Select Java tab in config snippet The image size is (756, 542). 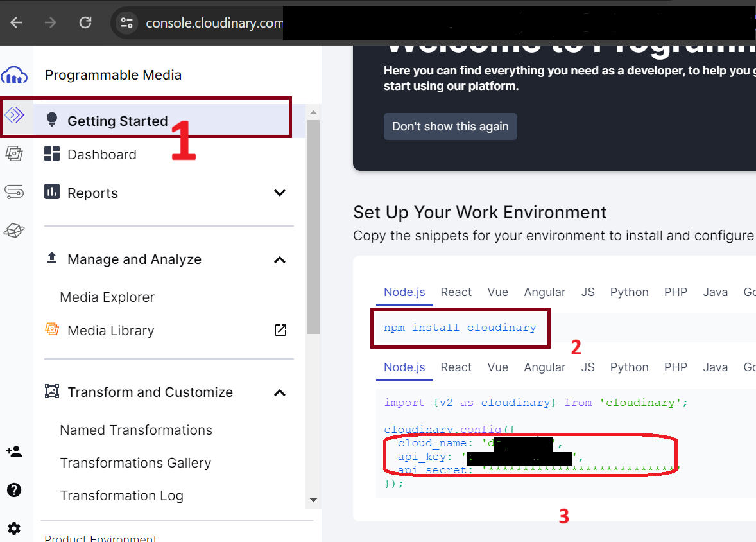pos(715,368)
